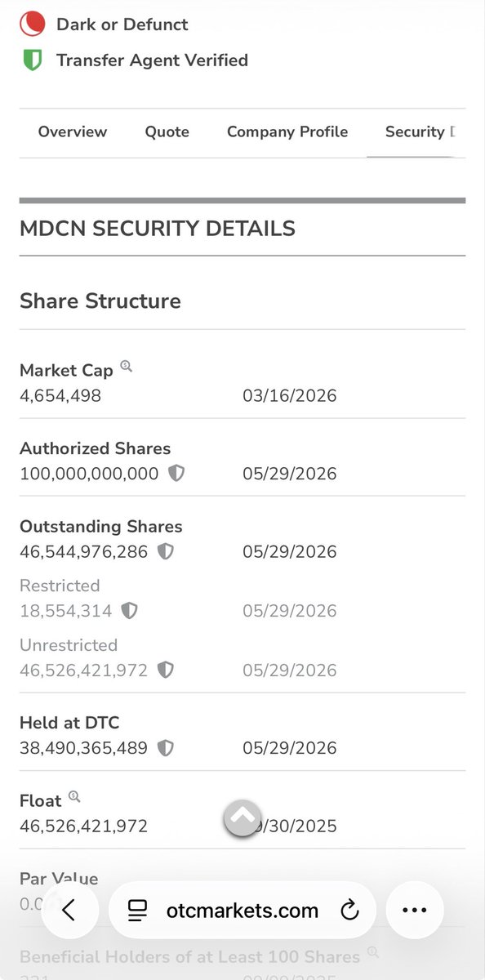Tap the Held at DTC verification shield
Screen dimensions: 485x980
166,747
